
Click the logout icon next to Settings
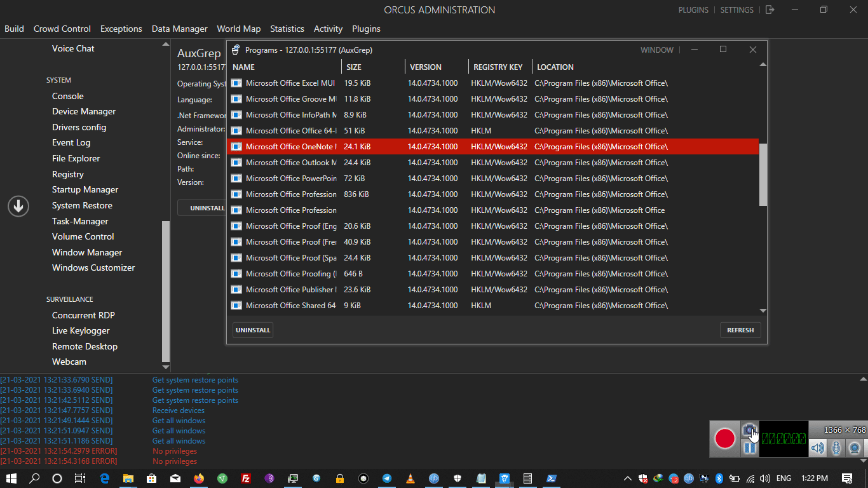pyautogui.click(x=770, y=10)
